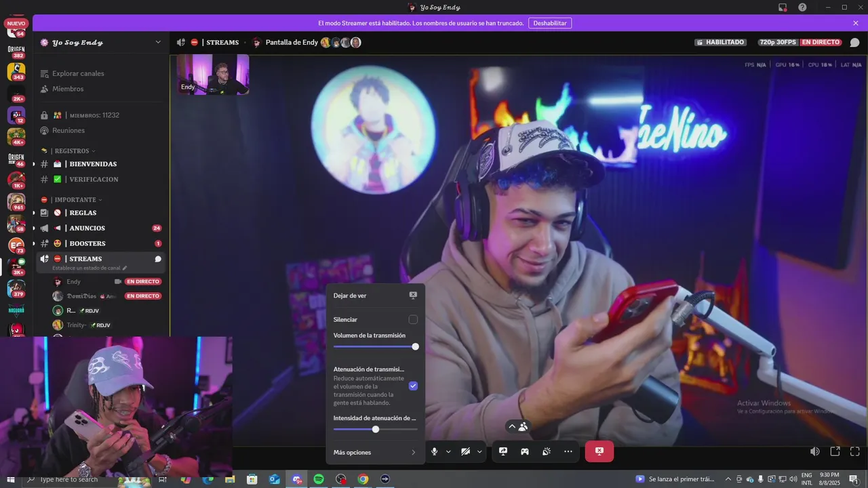
Task: Open the VERIFICACION channel
Action: [100, 179]
